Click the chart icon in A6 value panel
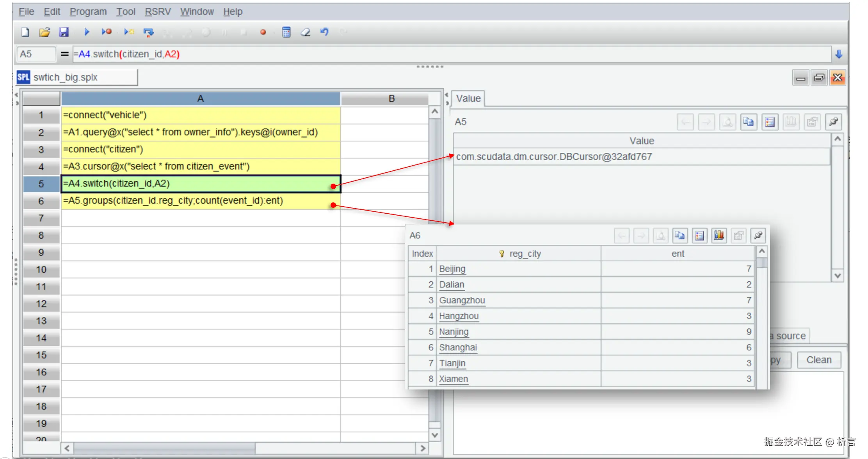 coord(719,236)
